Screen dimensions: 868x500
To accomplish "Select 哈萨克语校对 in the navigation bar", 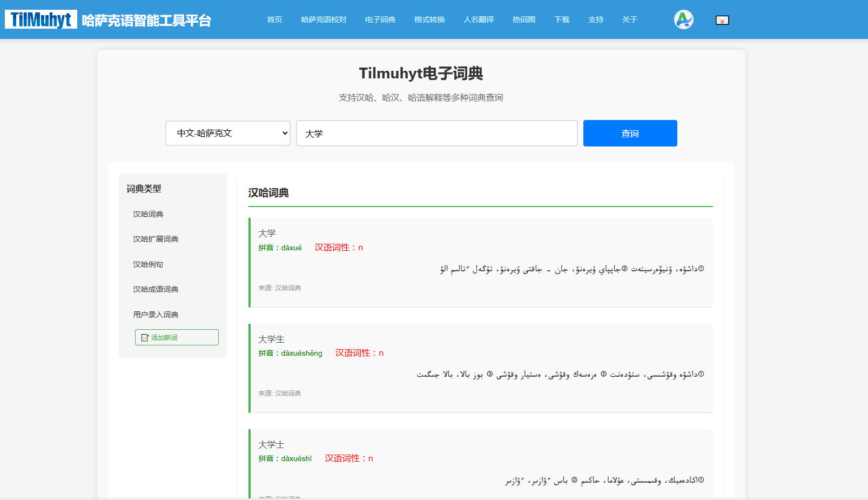I will coord(323,19).
